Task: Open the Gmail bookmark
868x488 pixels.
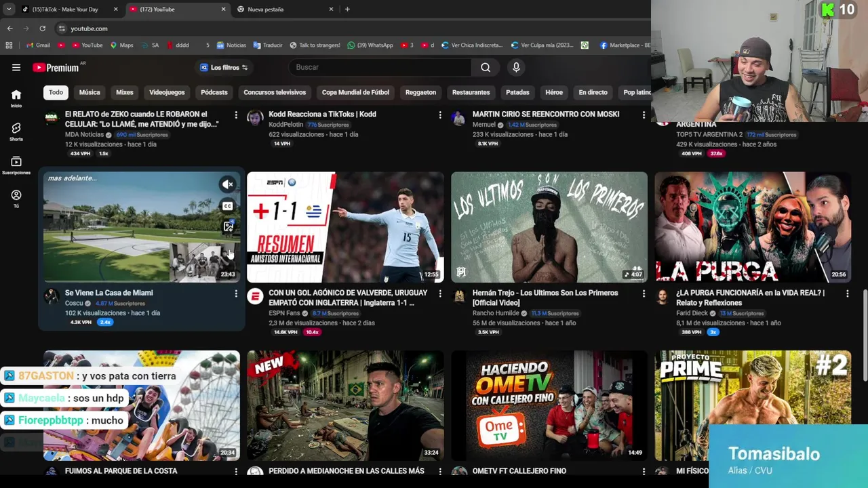Action: (38, 45)
